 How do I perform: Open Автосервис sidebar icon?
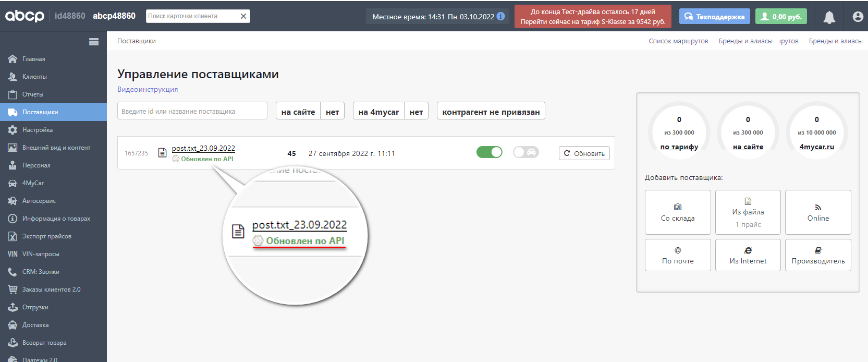coord(13,201)
